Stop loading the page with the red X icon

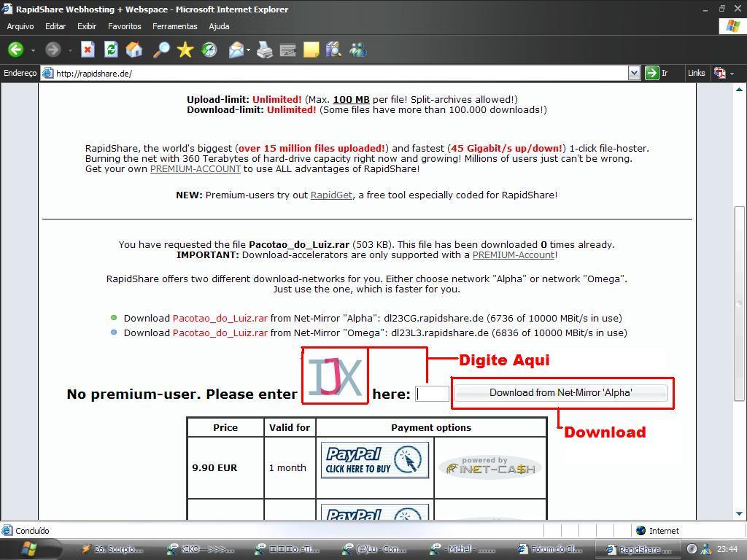(x=88, y=50)
